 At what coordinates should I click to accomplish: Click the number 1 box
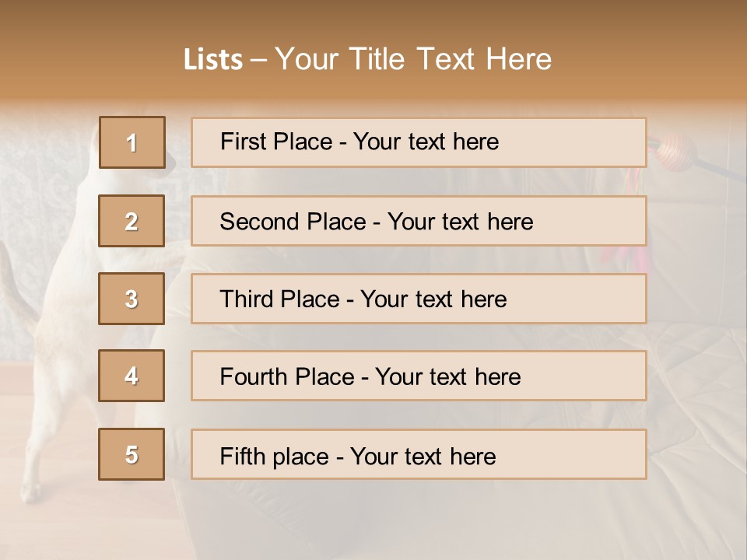(132, 142)
